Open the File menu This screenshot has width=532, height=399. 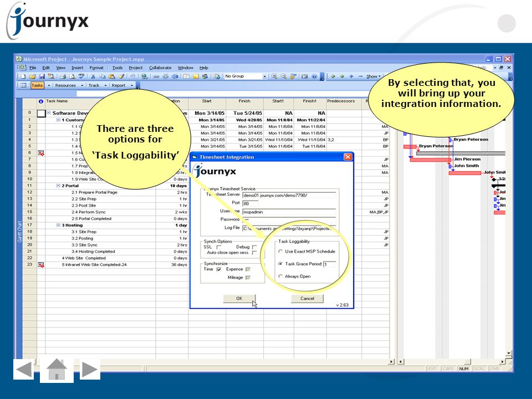click(x=33, y=68)
